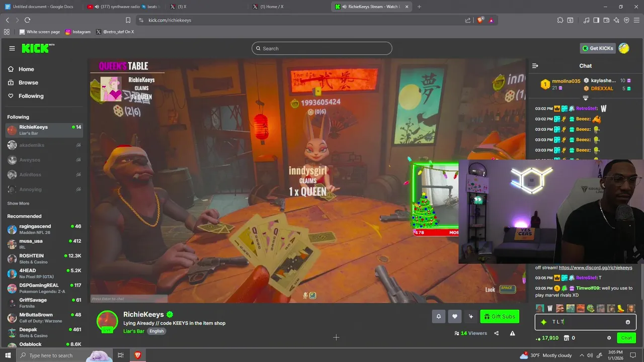Open the emoji picker in chat input
This screenshot has width=644, height=362.
(628, 322)
